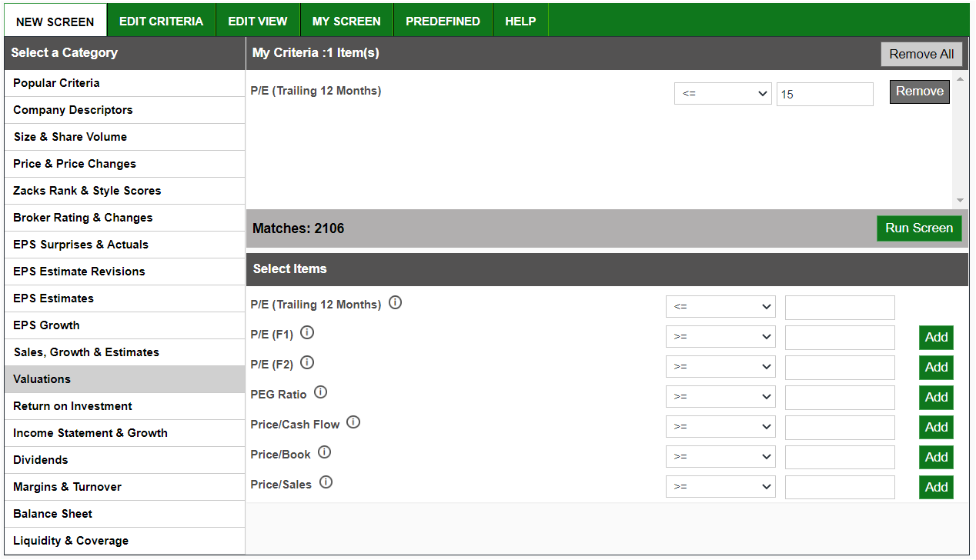Click the Price/Book info icon
976x560 pixels.
(324, 452)
